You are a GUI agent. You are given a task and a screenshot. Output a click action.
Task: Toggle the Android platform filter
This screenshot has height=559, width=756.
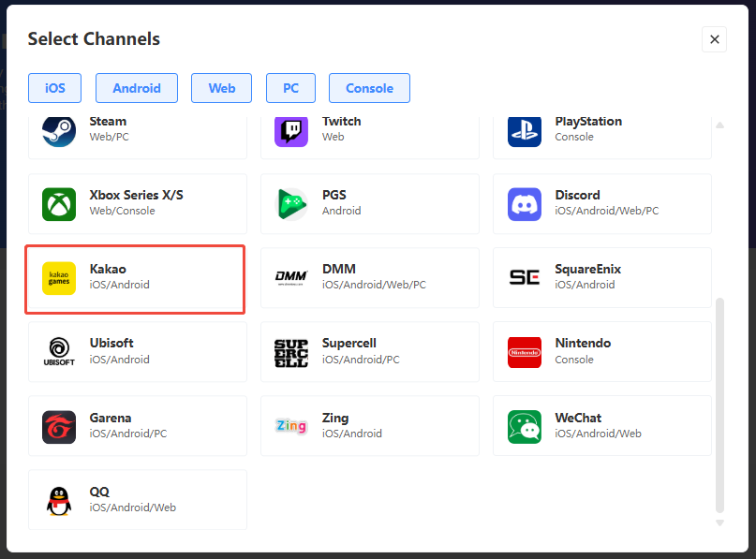137,88
